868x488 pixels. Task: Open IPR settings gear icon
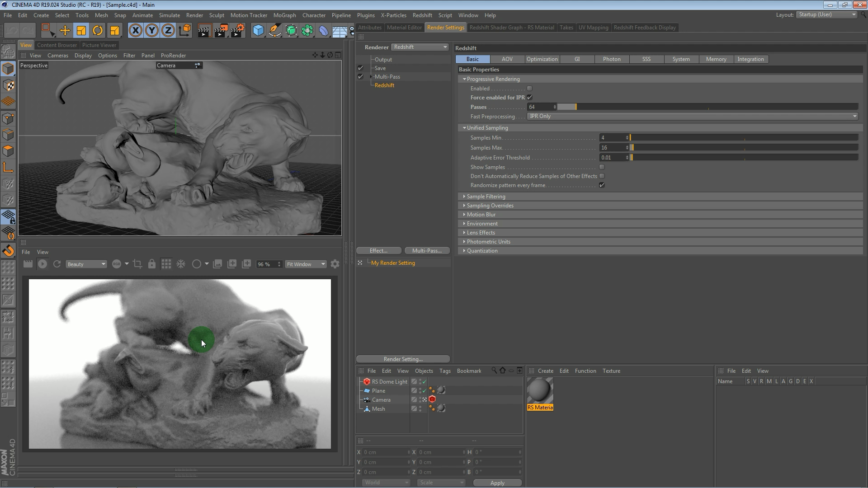point(335,264)
